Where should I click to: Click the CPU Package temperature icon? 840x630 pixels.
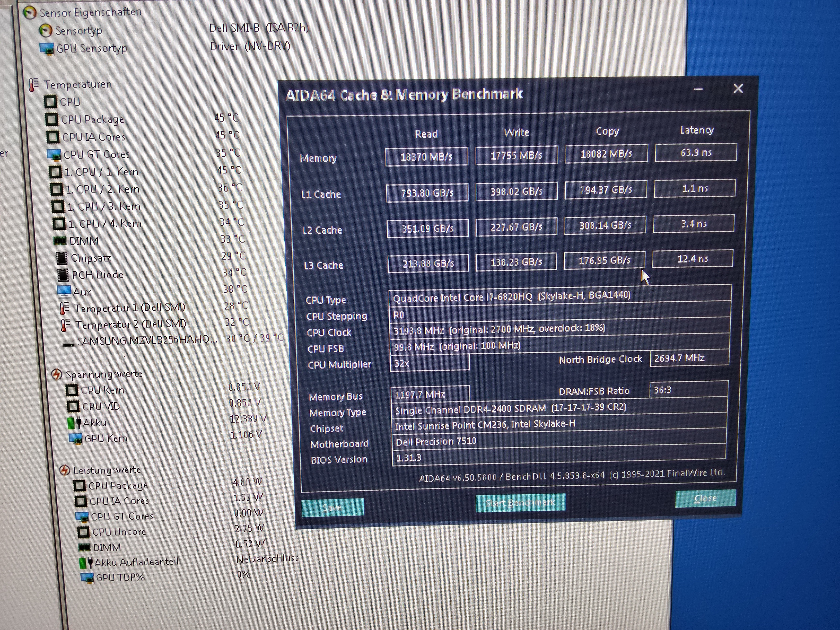coord(51,119)
